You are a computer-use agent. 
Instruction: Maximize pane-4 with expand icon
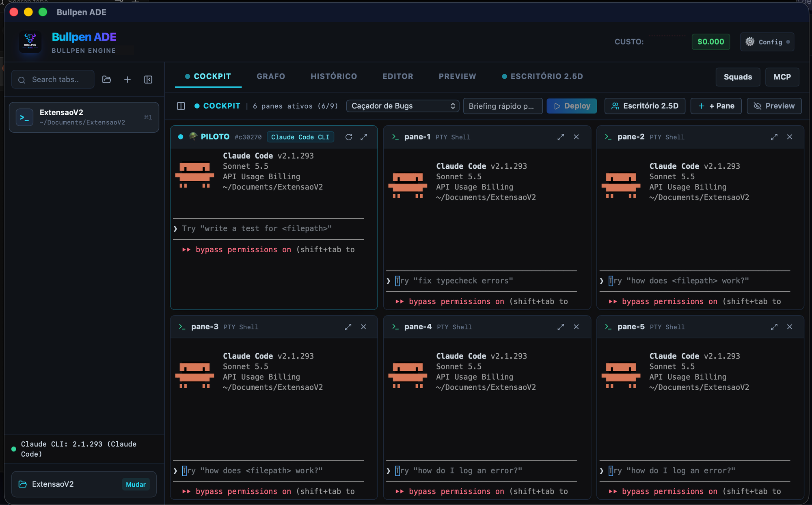[x=561, y=327]
